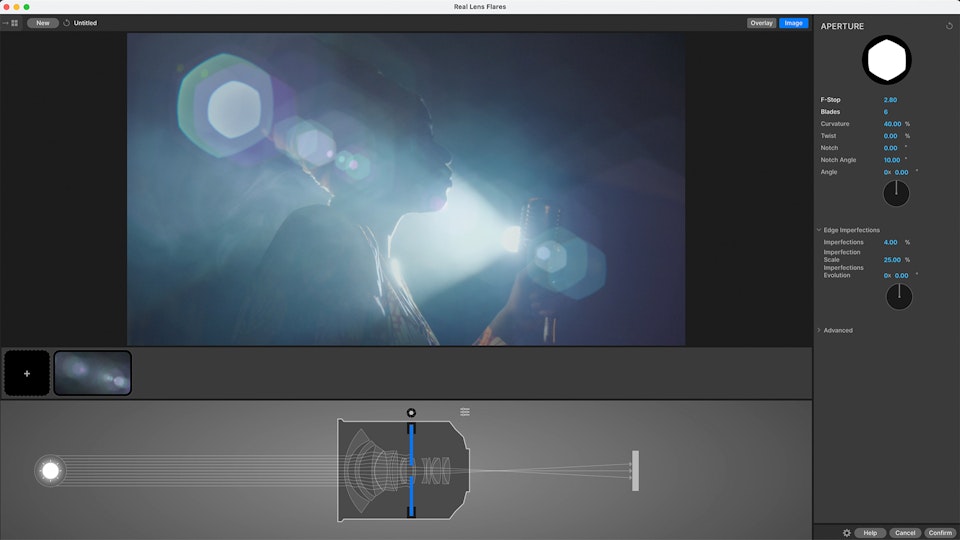Click the Cancel button
Image resolution: width=960 pixels, height=540 pixels.
point(905,533)
